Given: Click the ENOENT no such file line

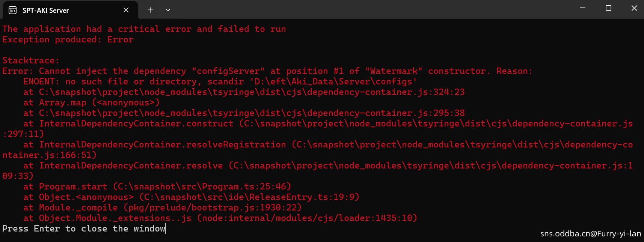Looking at the screenshot, I should [x=220, y=82].
